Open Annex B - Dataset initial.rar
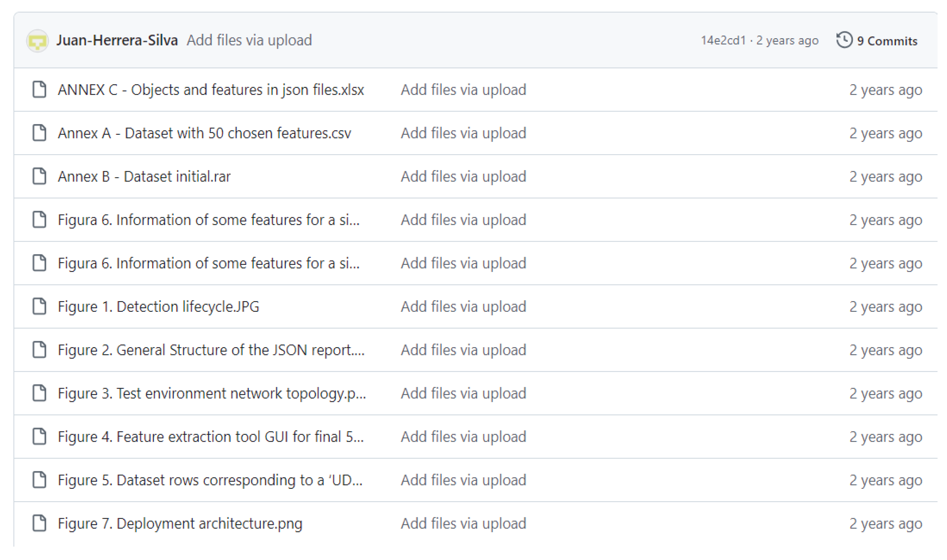The width and height of the screenshot is (947, 560). 144,177
